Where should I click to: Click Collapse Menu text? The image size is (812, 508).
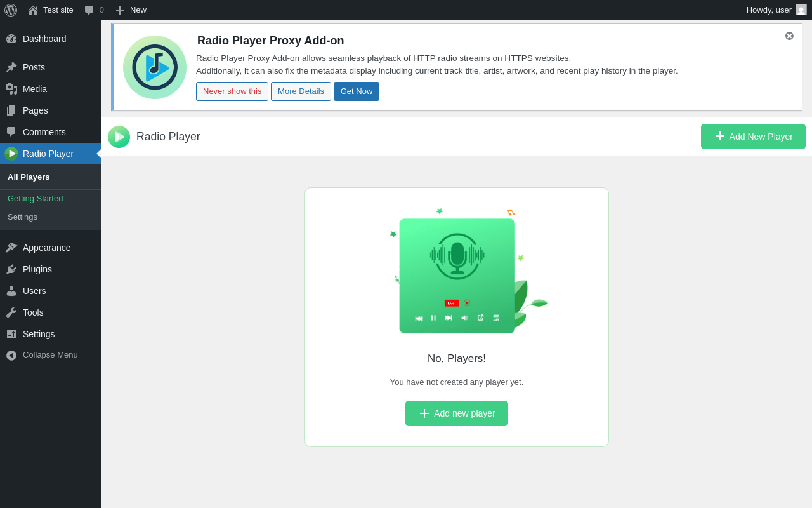click(x=50, y=355)
